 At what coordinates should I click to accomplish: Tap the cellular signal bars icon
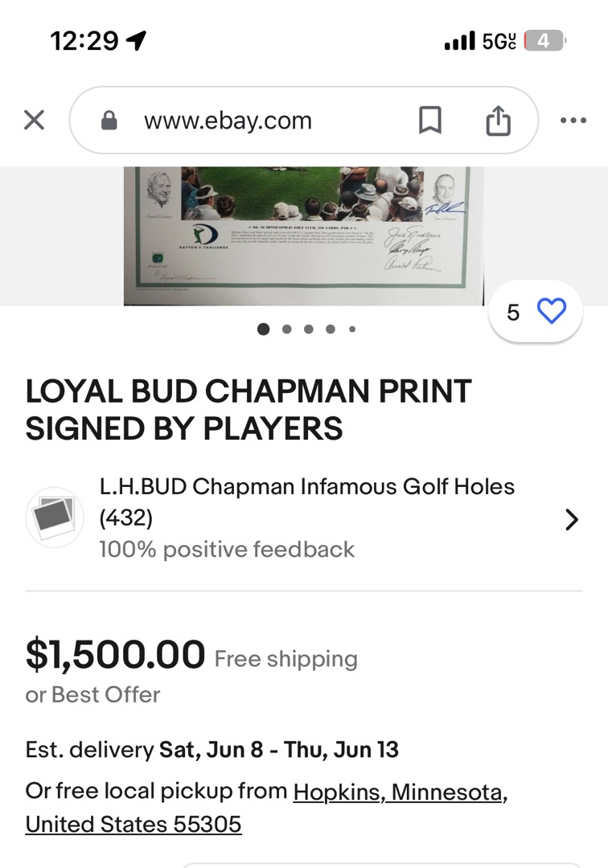[x=459, y=41]
